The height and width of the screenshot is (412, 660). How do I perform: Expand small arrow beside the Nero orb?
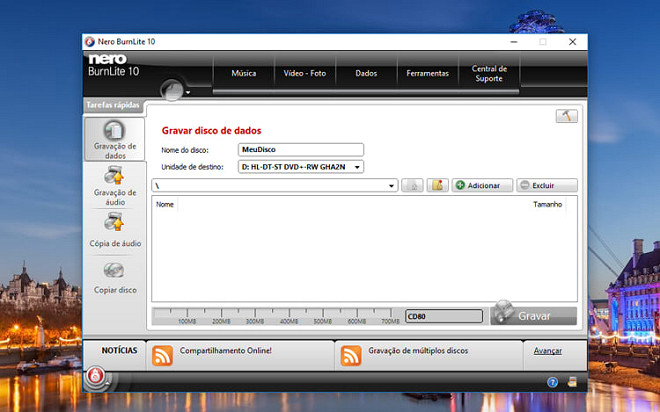(188, 93)
